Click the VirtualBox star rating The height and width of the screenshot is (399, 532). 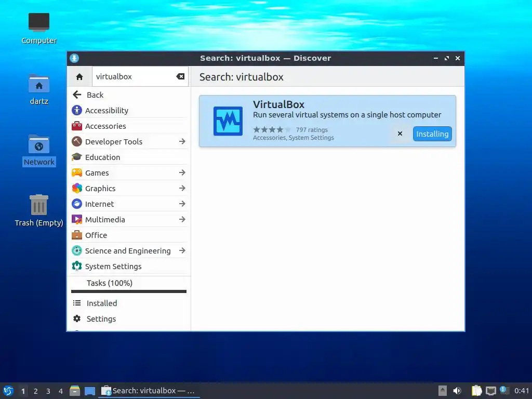272,129
